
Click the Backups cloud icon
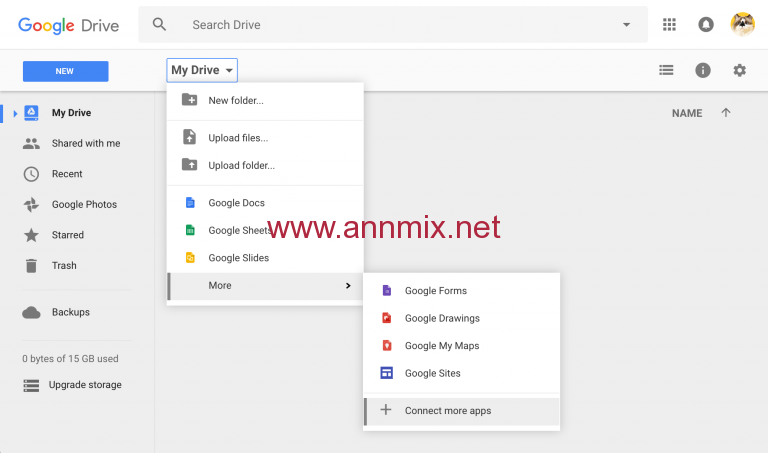click(31, 312)
